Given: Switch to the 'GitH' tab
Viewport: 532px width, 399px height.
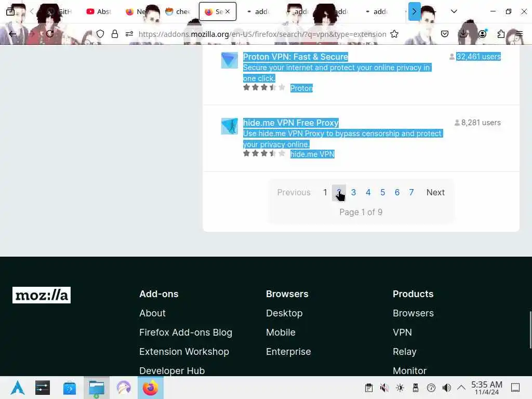Looking at the screenshot, I should [x=60, y=11].
